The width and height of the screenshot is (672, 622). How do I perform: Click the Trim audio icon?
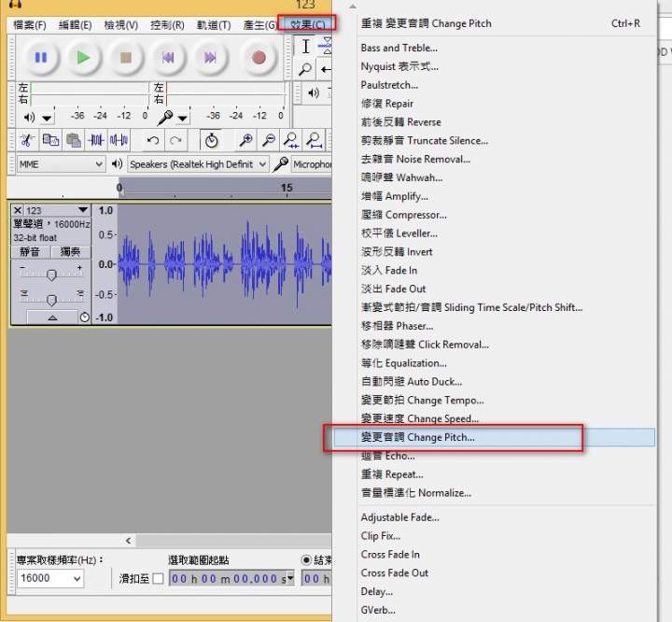96,140
